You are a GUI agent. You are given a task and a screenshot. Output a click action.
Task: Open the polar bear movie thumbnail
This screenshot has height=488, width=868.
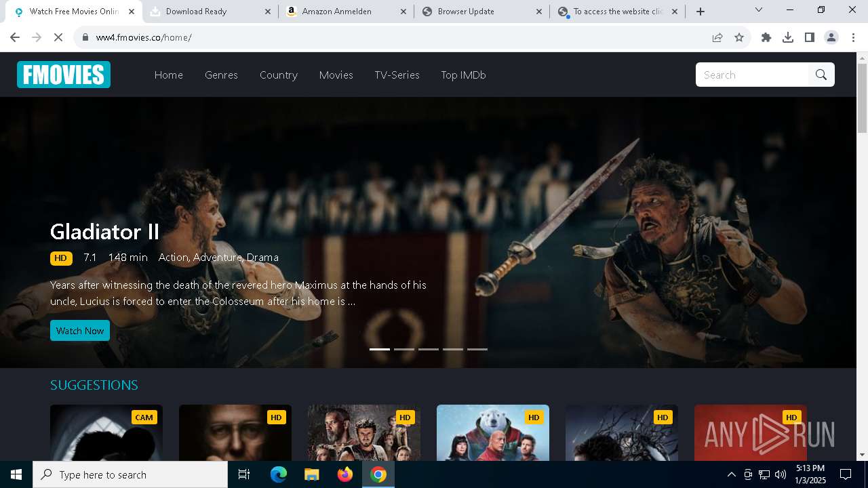coord(493,432)
